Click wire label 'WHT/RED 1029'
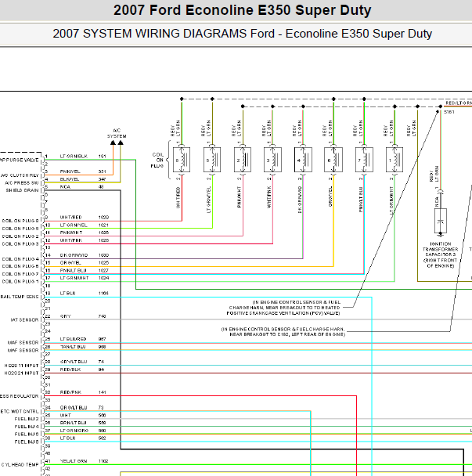This screenshot has width=472, height=476. [84, 218]
